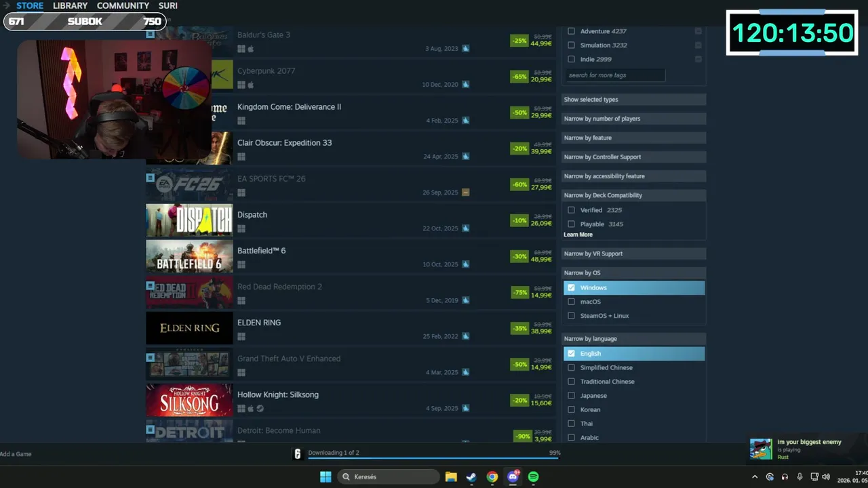Open Clair Obscur: Expedition 33 page
Viewport: 868px width, 488px height.
click(351, 148)
